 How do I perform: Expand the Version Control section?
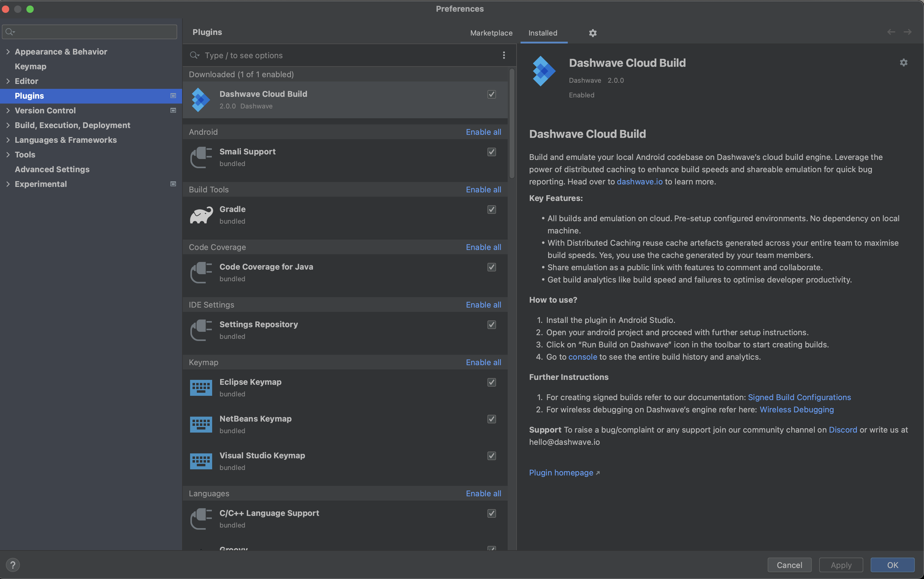(8, 111)
